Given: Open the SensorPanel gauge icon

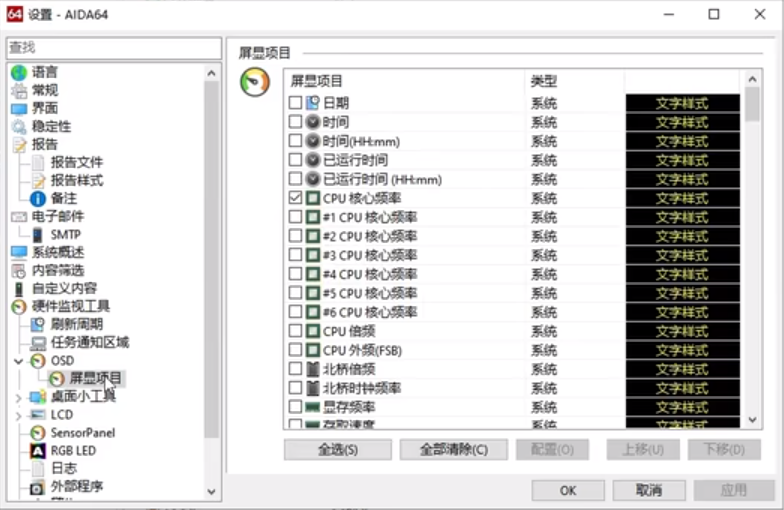Looking at the screenshot, I should (x=38, y=432).
